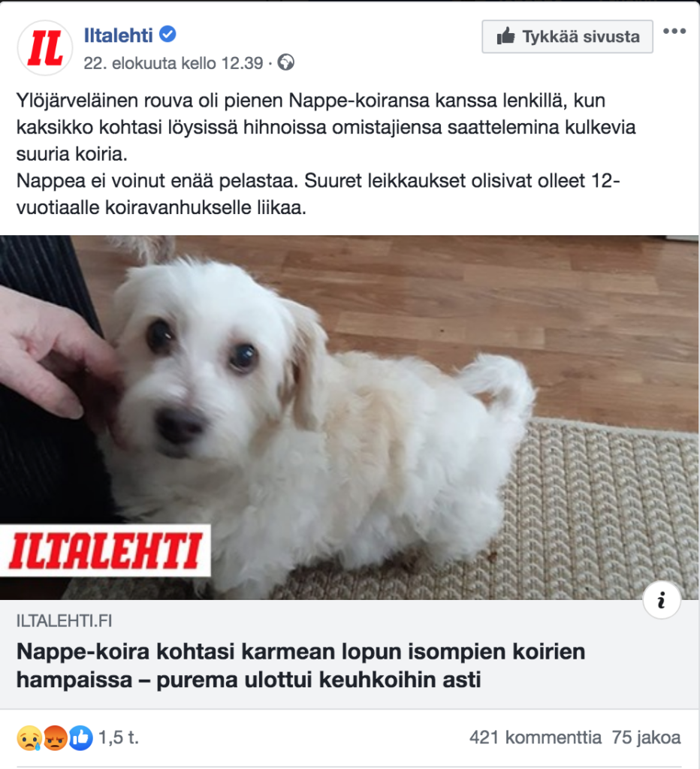Open the 75 jakoa shares link

646,737
